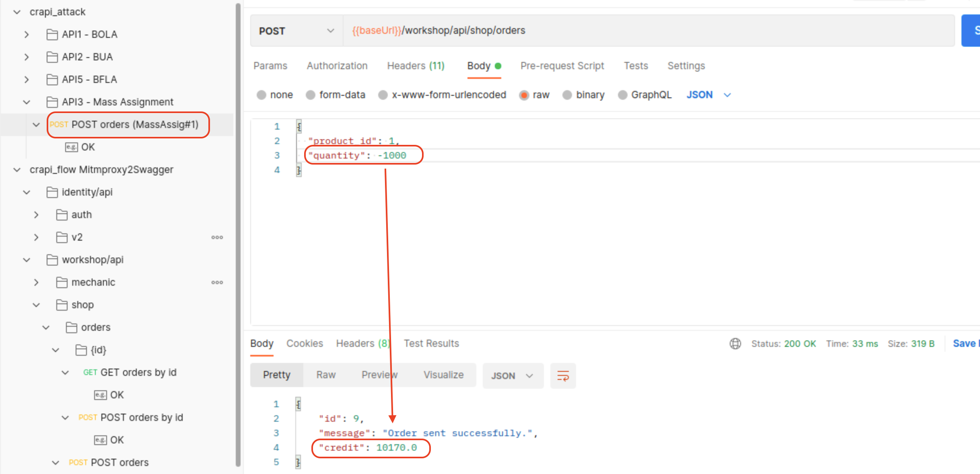Select the form-data radio button
This screenshot has height=474, width=980.
point(311,95)
